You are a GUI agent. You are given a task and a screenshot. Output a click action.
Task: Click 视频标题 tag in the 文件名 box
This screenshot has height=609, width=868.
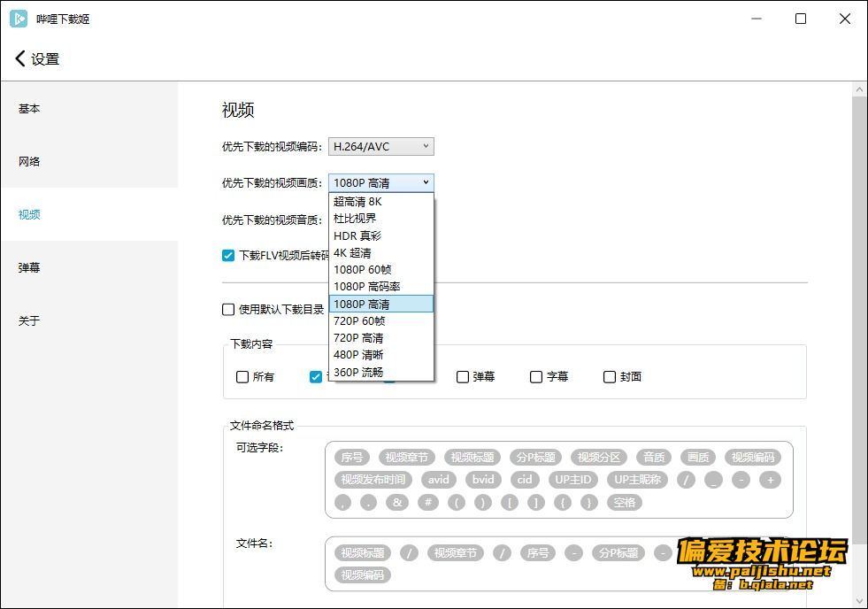click(x=363, y=553)
